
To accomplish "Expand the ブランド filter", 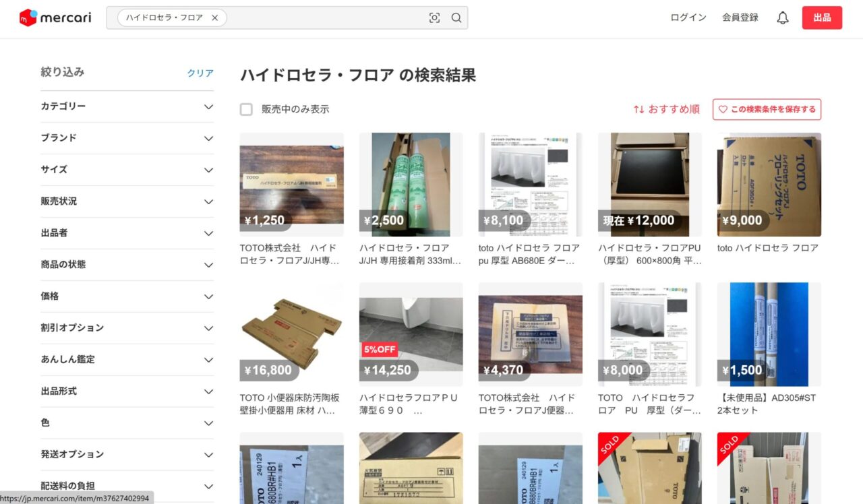I will coord(127,138).
